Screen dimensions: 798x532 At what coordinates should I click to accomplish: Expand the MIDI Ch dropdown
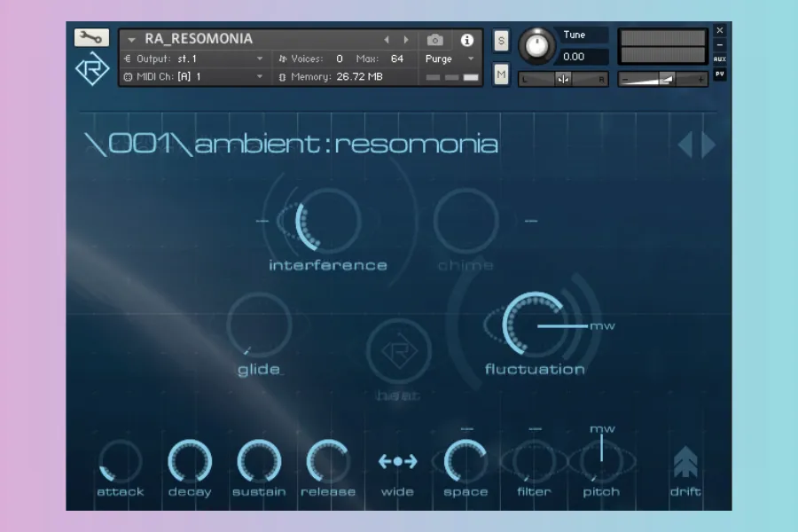point(260,77)
